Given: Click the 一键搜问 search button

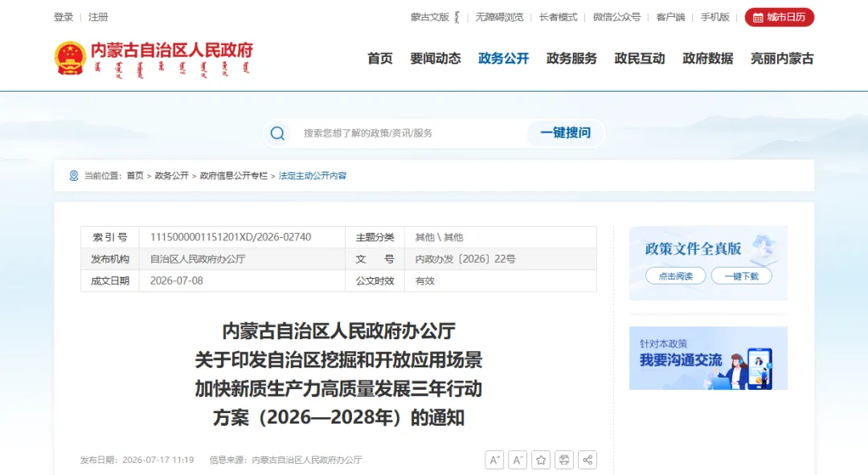Looking at the screenshot, I should (x=565, y=133).
